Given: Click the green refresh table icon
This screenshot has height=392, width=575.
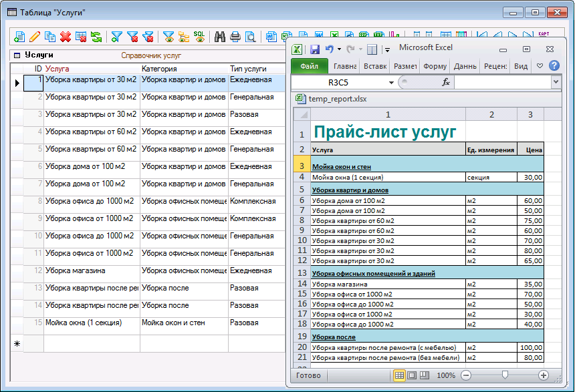Looking at the screenshot, I should pos(96,37).
